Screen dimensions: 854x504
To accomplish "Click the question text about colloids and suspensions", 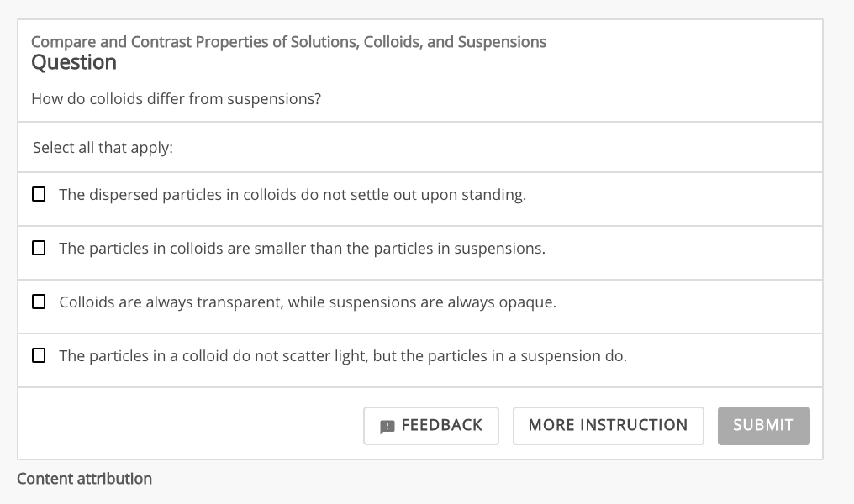I will coord(176,98).
